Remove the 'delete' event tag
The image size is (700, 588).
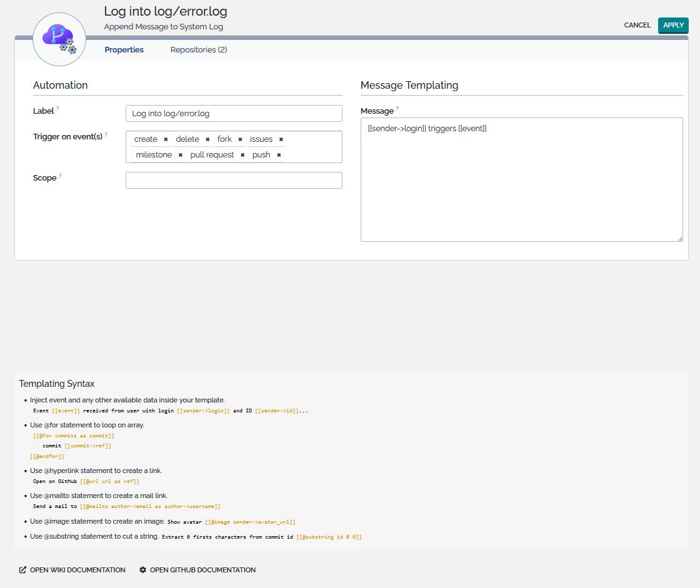point(207,139)
